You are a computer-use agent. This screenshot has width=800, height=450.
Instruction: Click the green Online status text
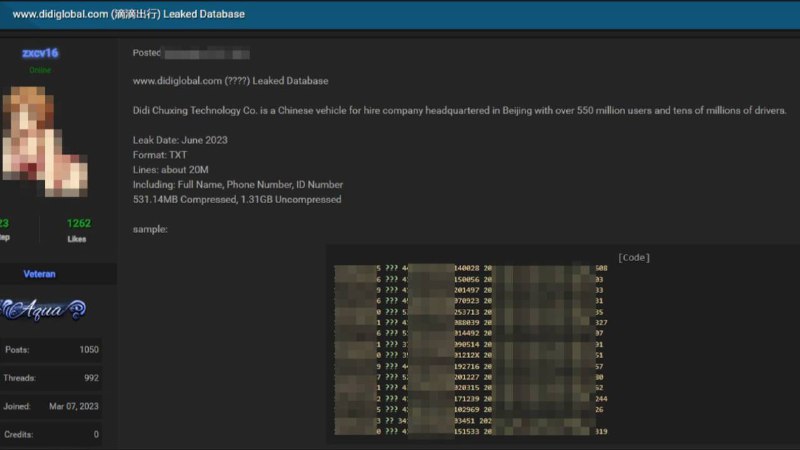coord(40,70)
